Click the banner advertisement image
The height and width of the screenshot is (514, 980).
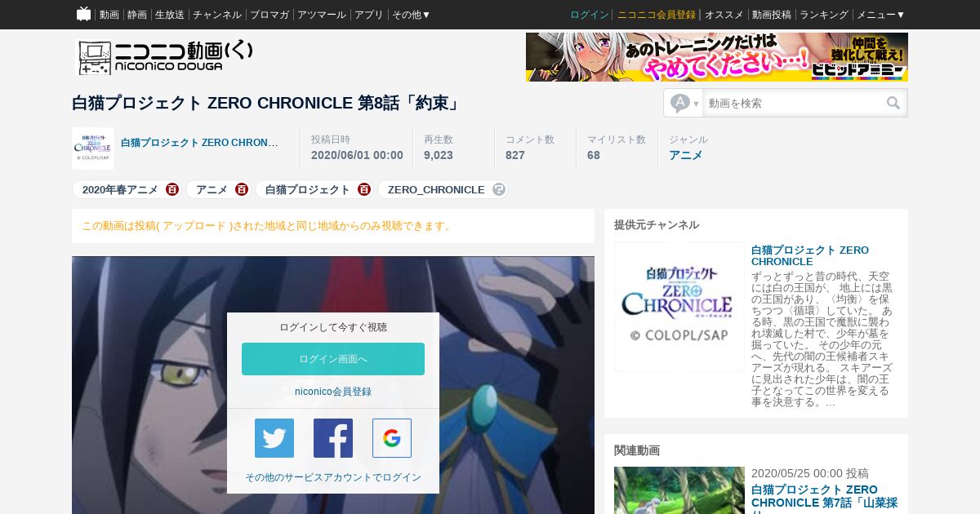pos(717,57)
